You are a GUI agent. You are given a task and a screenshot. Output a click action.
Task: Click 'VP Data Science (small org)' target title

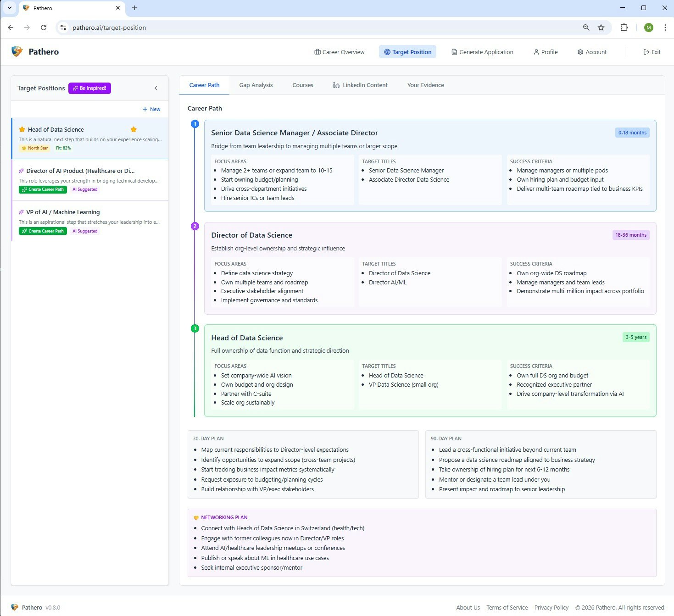404,385
